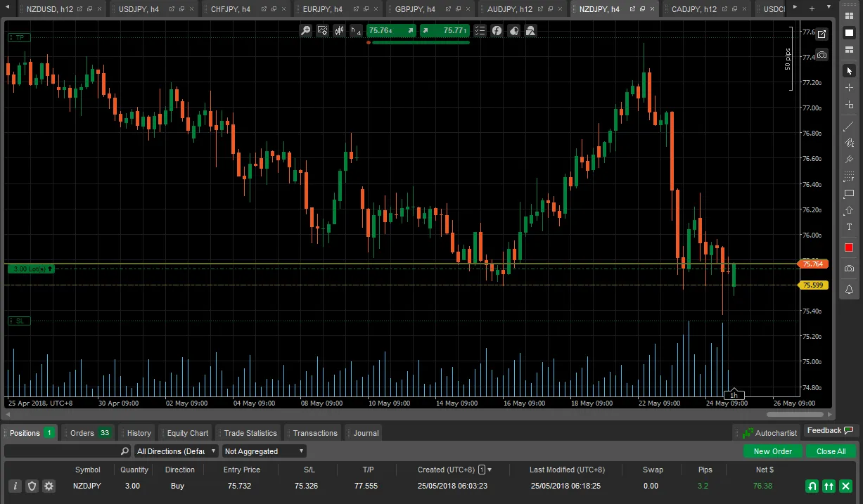
Task: Expand the All Directions filter dropdown
Action: pyautogui.click(x=176, y=451)
